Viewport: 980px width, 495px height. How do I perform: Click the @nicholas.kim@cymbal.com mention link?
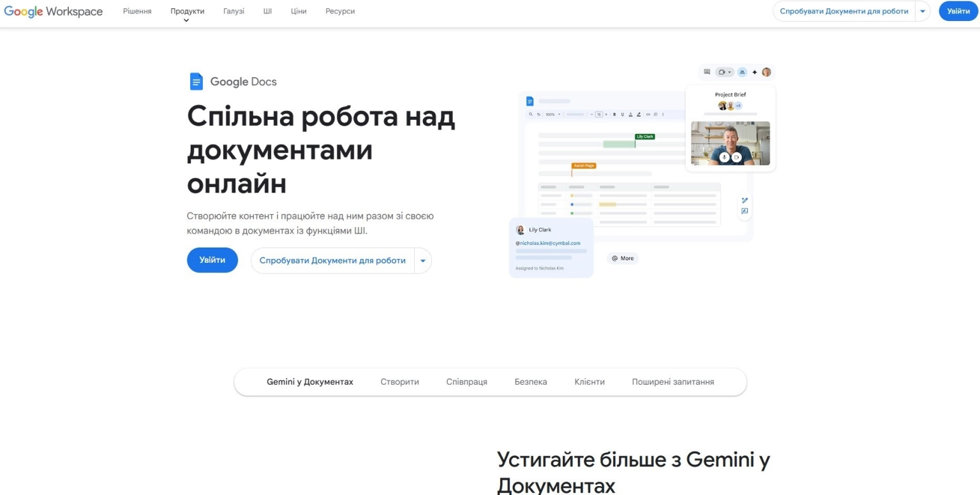point(548,243)
